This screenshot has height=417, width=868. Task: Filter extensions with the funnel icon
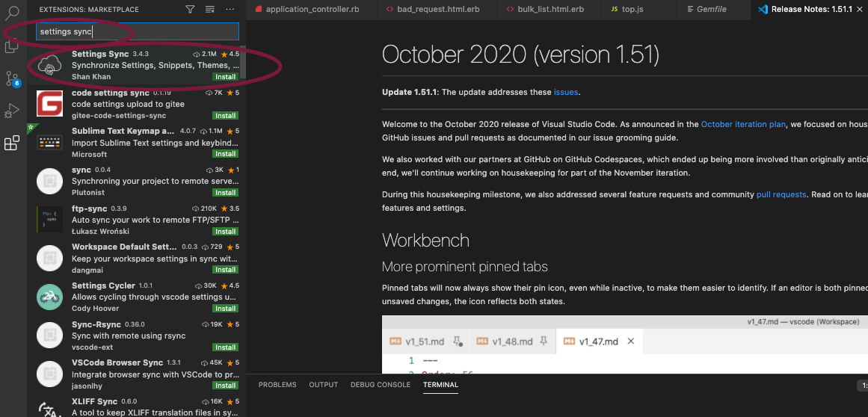coord(190,10)
